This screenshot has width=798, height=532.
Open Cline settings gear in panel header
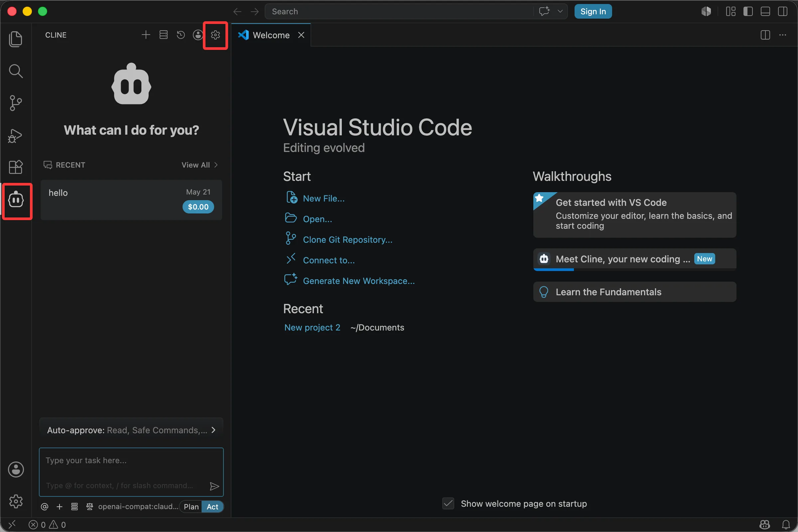coord(215,35)
